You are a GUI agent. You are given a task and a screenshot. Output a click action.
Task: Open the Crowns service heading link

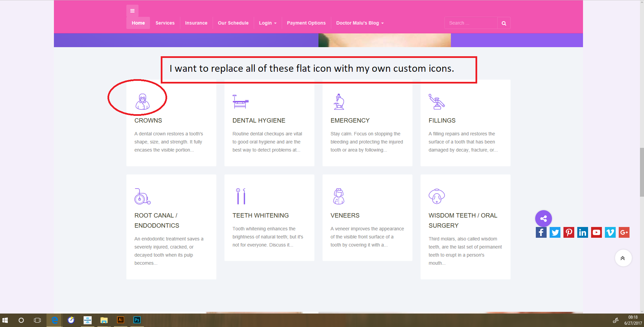tap(148, 121)
